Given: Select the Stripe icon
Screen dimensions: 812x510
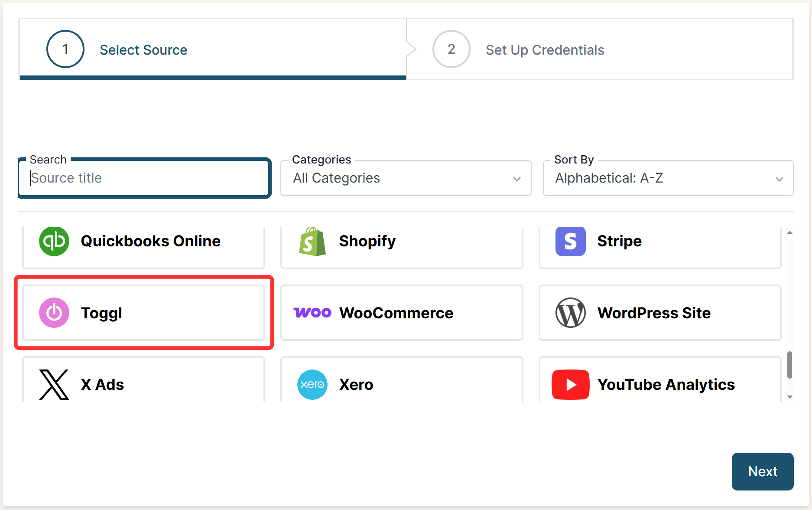Looking at the screenshot, I should [x=570, y=241].
